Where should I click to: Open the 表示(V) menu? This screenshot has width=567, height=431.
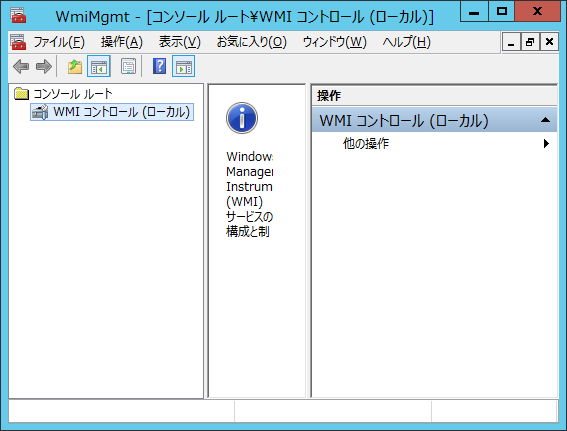coord(180,42)
